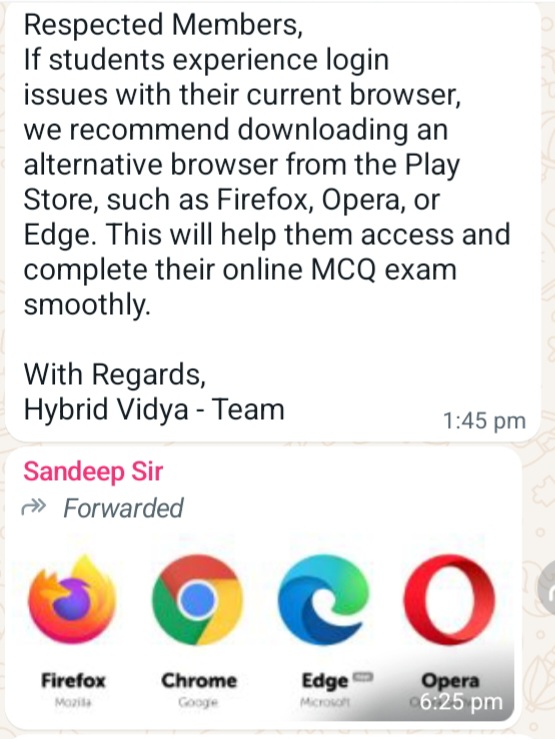Tap the 1:45 pm message timestamp

coord(484,421)
